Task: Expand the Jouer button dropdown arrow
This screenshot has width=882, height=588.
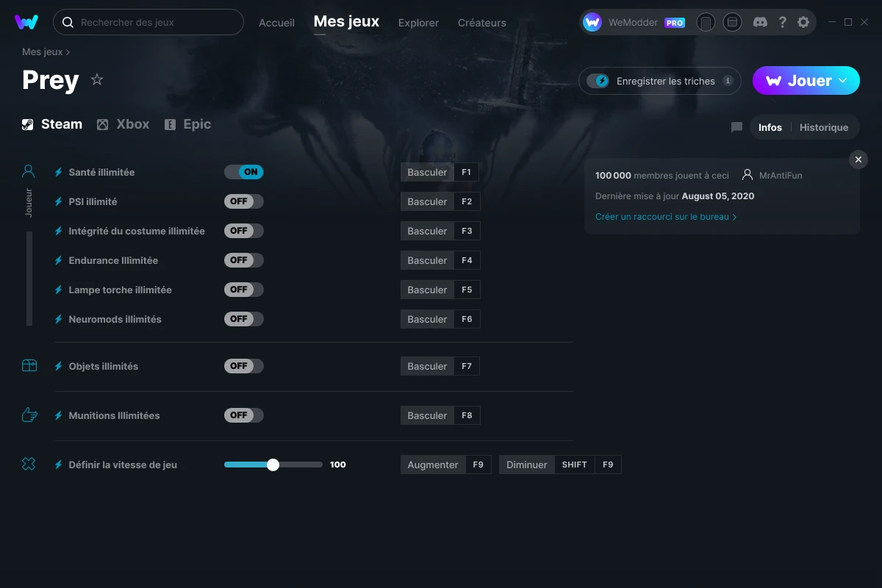Action: coord(843,81)
